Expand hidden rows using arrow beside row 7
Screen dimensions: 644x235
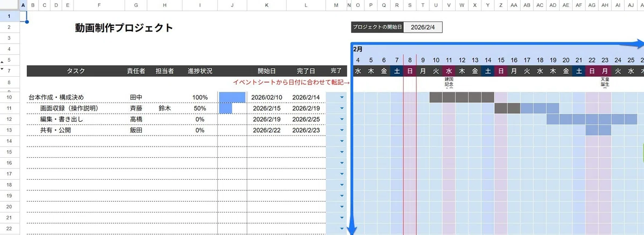tap(3, 70)
